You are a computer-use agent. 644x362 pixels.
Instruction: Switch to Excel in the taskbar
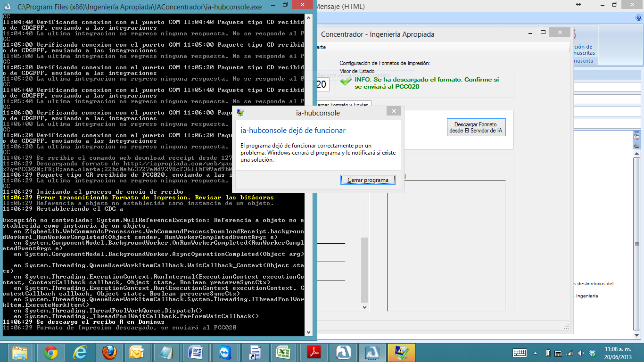coord(283,353)
